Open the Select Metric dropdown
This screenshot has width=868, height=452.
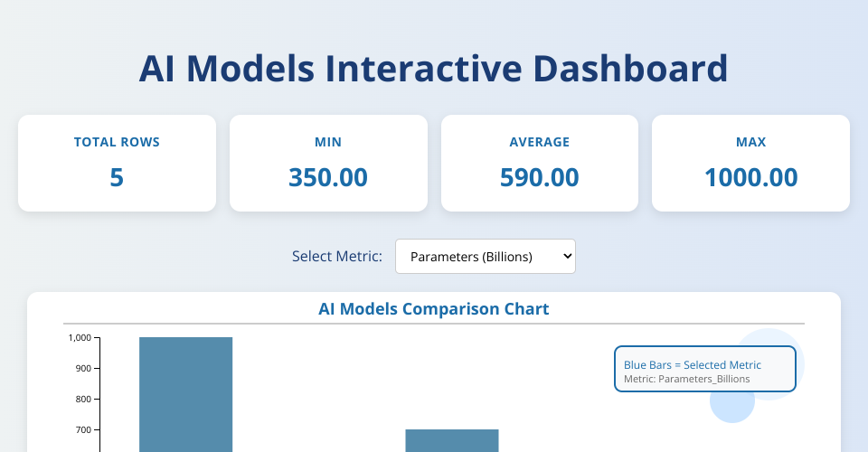point(485,257)
